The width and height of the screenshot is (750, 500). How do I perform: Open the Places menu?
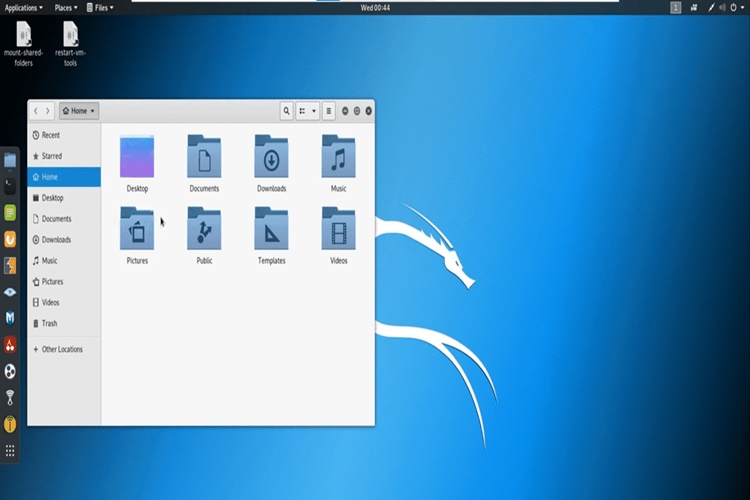point(66,8)
